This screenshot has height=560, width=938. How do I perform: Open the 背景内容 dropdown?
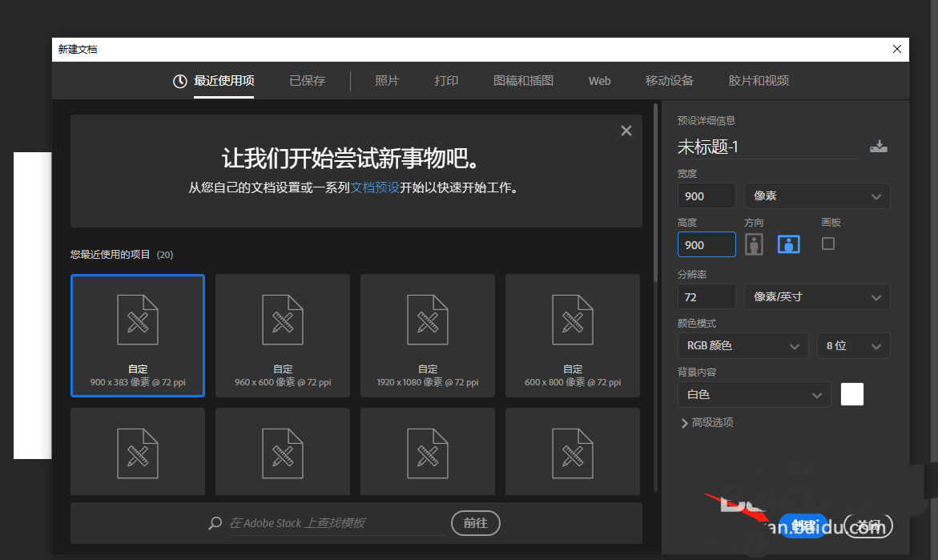(754, 394)
